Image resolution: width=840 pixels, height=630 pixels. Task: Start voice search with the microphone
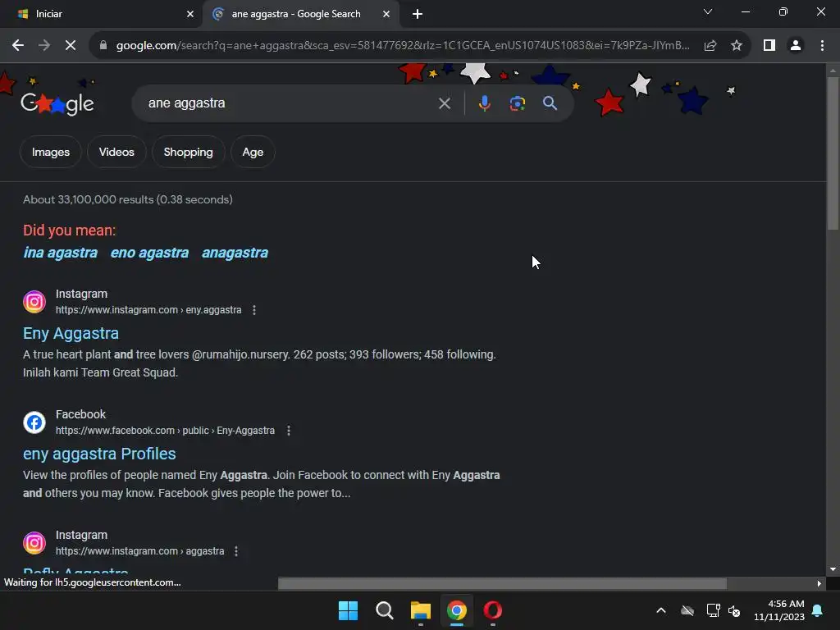(x=484, y=103)
